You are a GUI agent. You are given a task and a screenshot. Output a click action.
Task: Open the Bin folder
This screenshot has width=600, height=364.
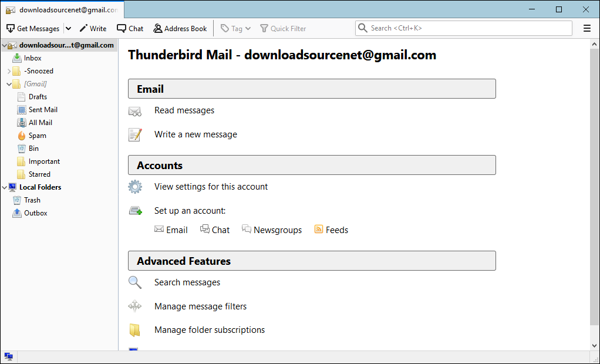33,149
